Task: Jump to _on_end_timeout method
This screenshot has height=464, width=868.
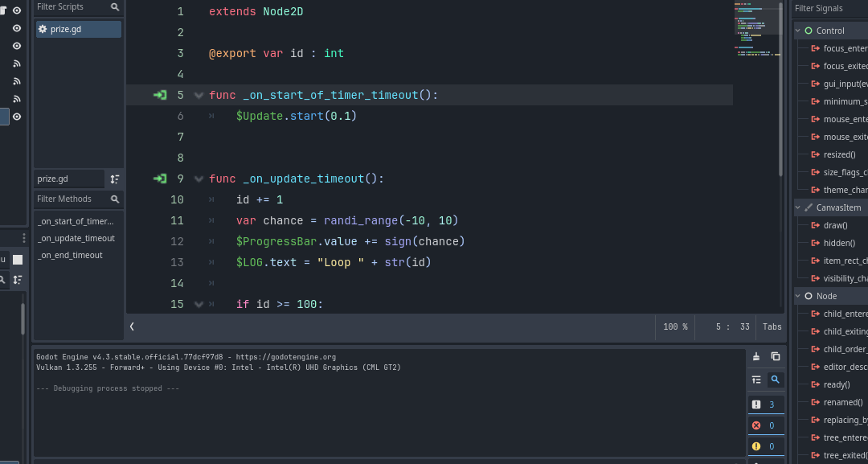Action: pos(70,255)
